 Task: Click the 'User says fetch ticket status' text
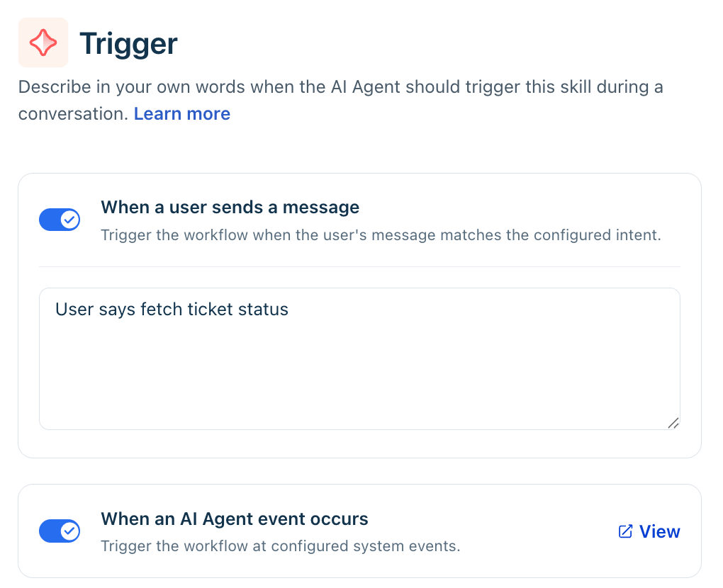(x=172, y=309)
